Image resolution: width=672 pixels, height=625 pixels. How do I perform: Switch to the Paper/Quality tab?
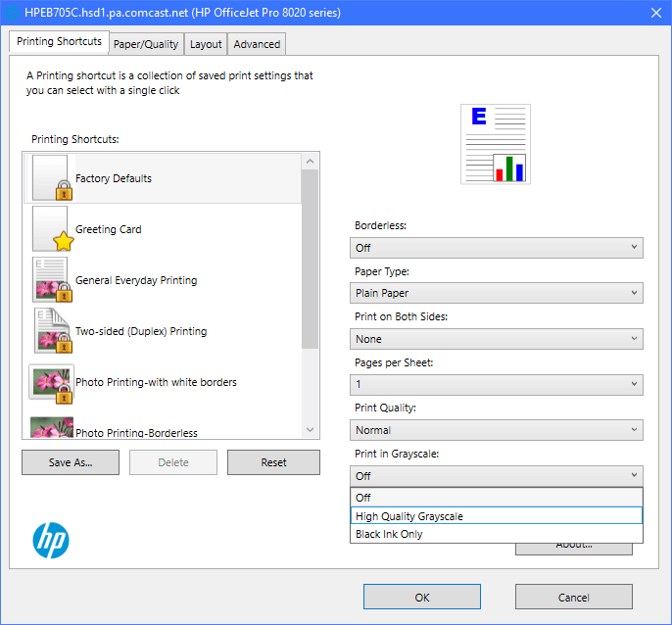tap(146, 44)
